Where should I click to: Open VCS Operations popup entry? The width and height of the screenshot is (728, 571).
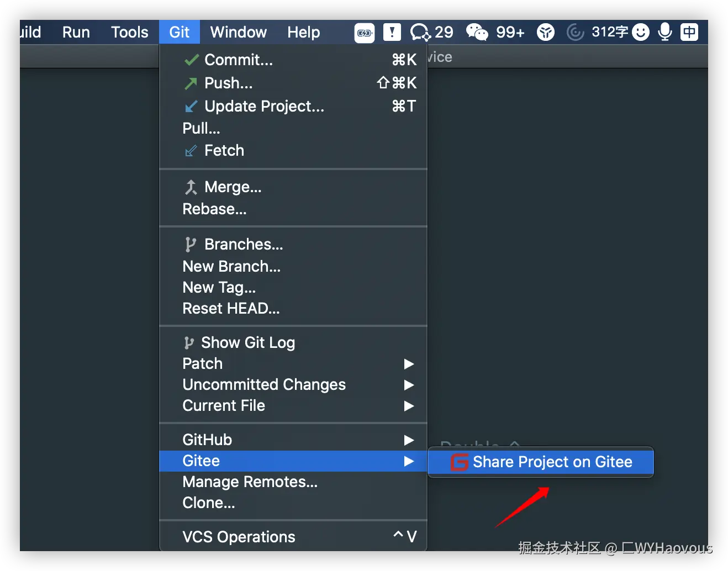[239, 537]
